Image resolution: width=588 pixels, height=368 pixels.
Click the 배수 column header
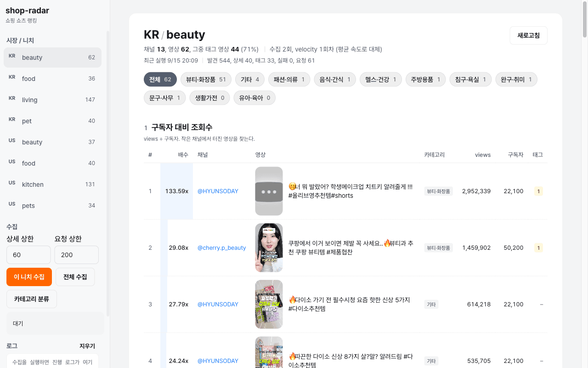183,155
